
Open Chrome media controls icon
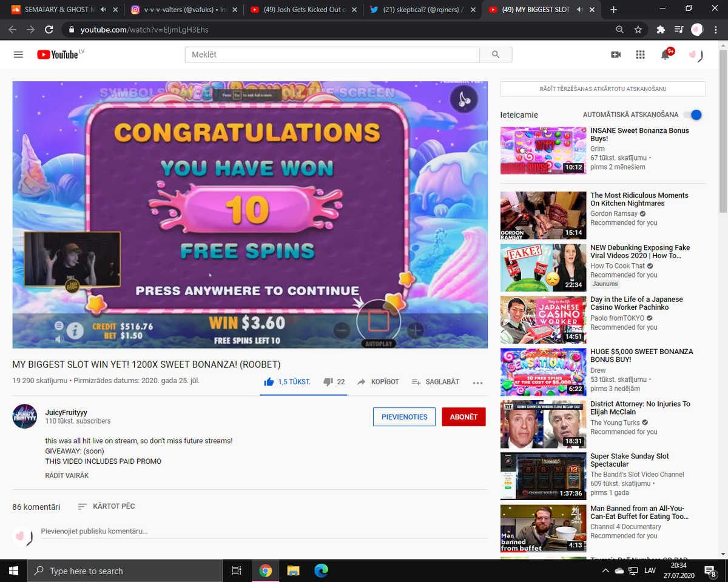click(x=679, y=29)
